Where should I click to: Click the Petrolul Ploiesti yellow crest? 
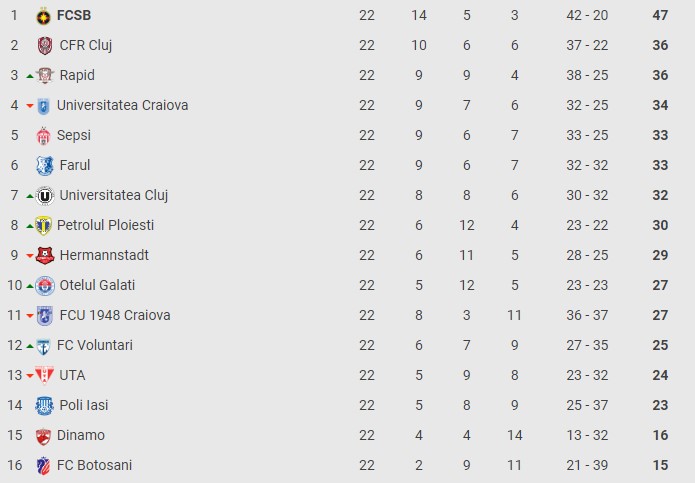[43, 226]
